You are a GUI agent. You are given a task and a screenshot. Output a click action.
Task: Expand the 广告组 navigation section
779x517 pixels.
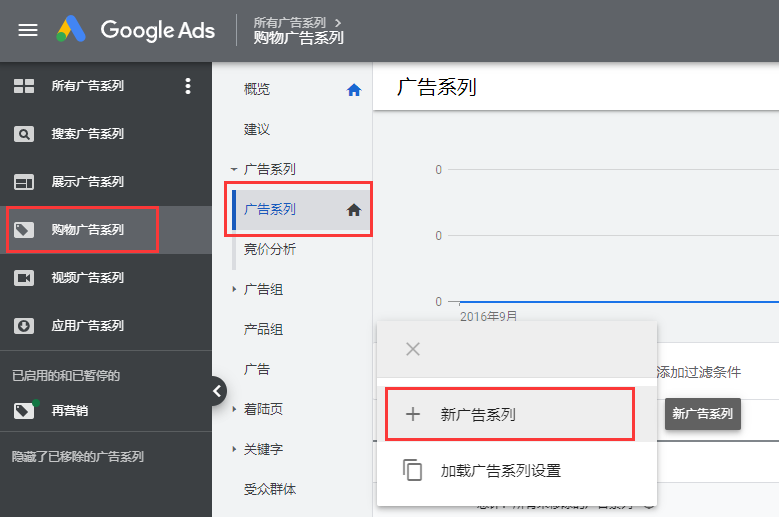click(234, 290)
